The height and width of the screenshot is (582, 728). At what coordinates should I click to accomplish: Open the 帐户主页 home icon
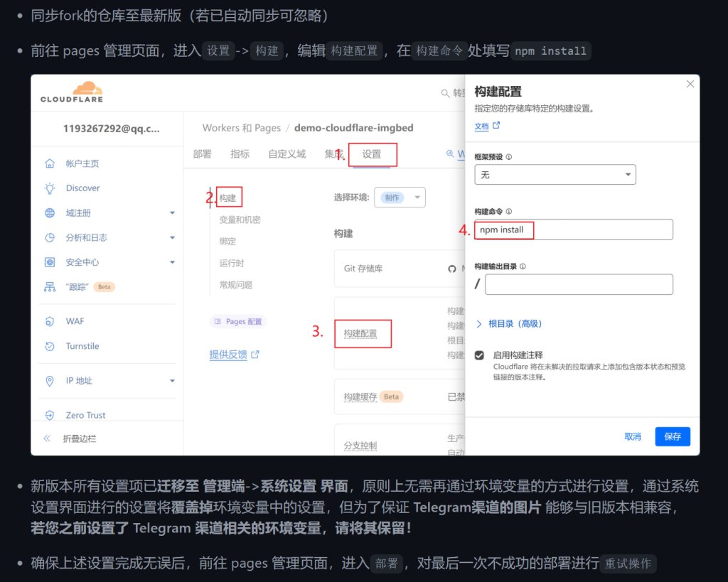click(x=50, y=163)
